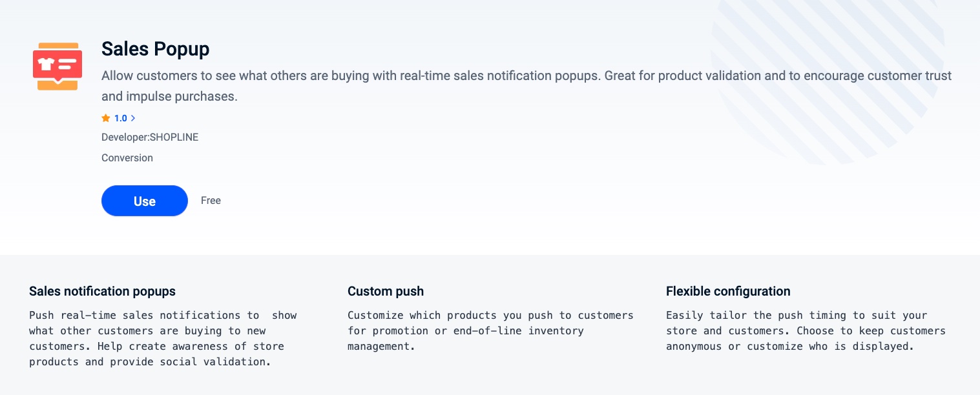Click the paragraph about tailoring push timing
The height and width of the screenshot is (395, 980).
(805, 330)
